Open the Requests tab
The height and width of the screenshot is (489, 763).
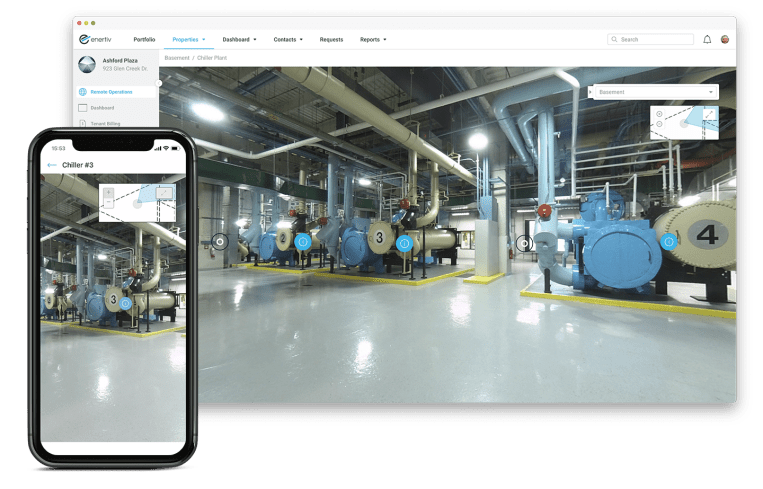[331, 39]
